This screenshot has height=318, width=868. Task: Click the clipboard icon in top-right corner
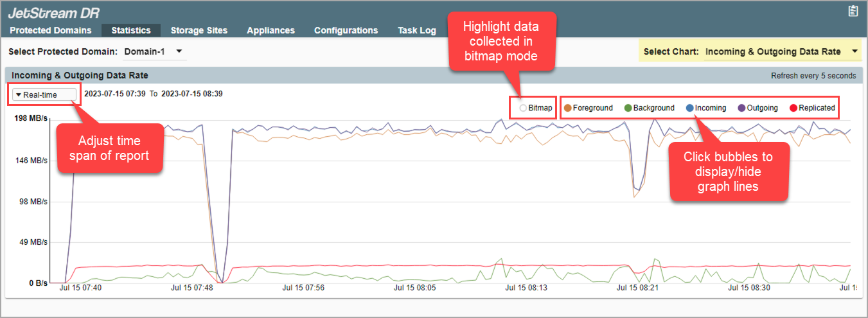853,11
